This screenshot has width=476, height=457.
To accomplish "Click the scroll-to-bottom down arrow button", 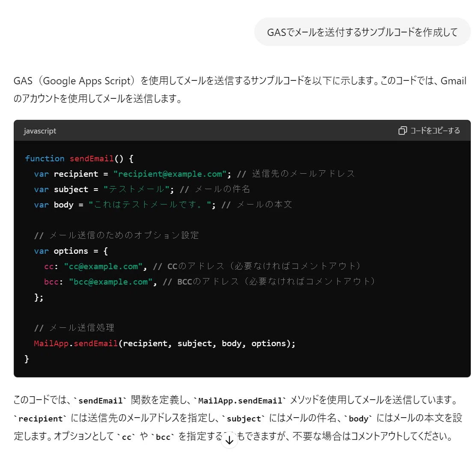I will [x=229, y=440].
